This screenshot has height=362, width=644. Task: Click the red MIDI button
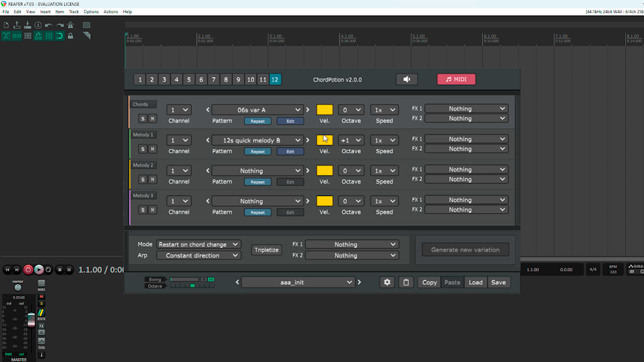coord(457,80)
